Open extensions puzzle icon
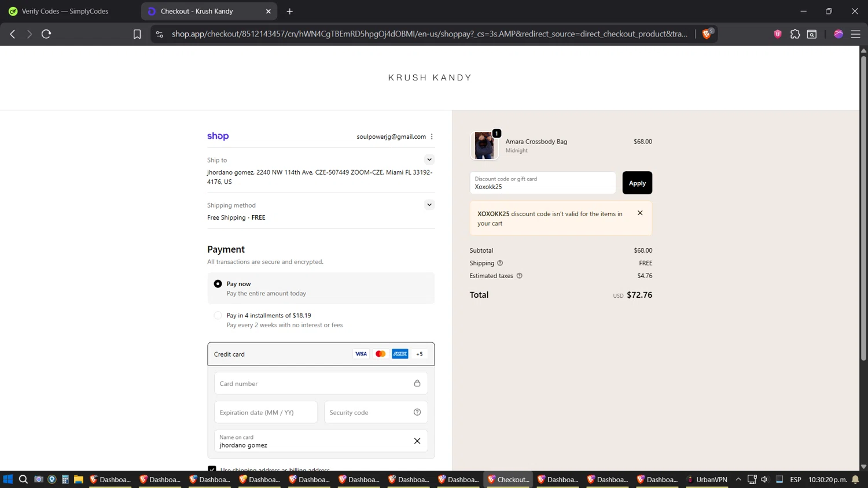This screenshot has height=488, width=868. [x=795, y=34]
